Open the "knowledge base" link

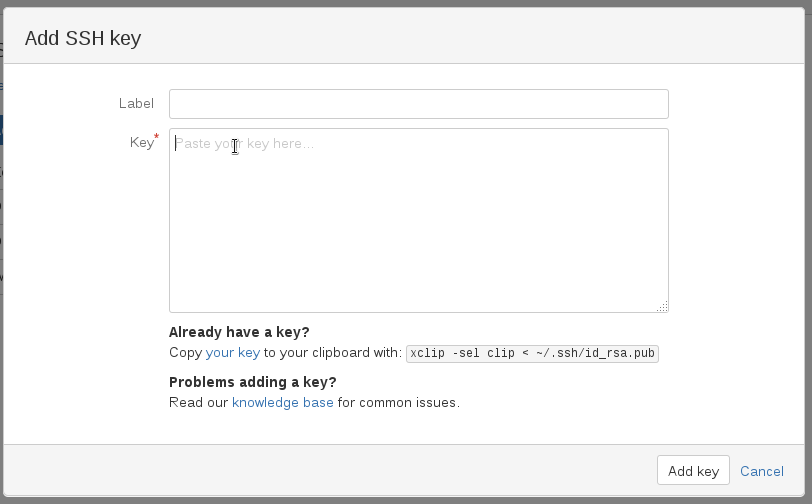283,403
